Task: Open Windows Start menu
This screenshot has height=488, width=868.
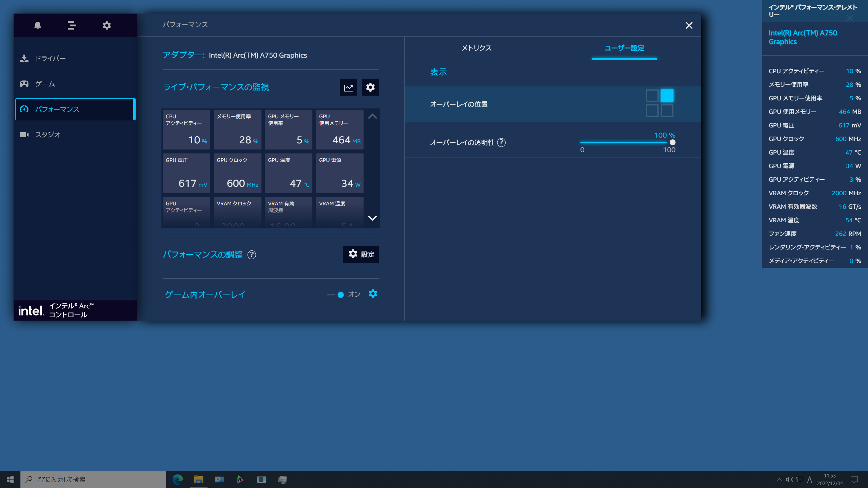Action: [10, 480]
